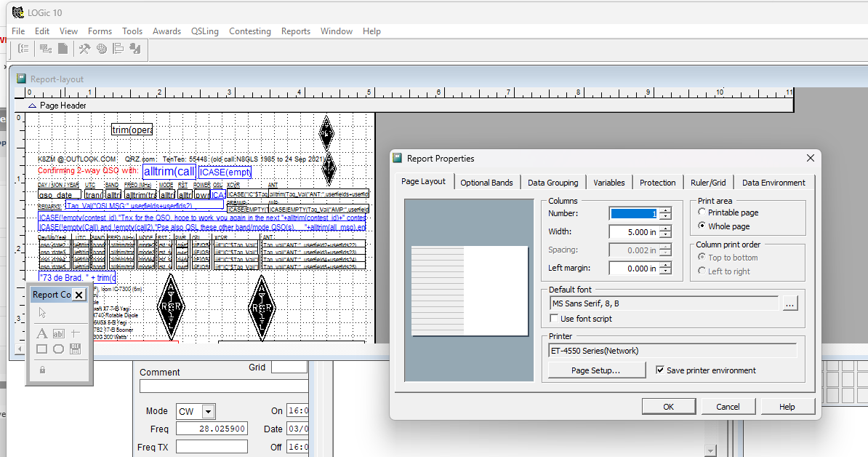
Task: Choose the Printable page radio button
Action: [702, 212]
